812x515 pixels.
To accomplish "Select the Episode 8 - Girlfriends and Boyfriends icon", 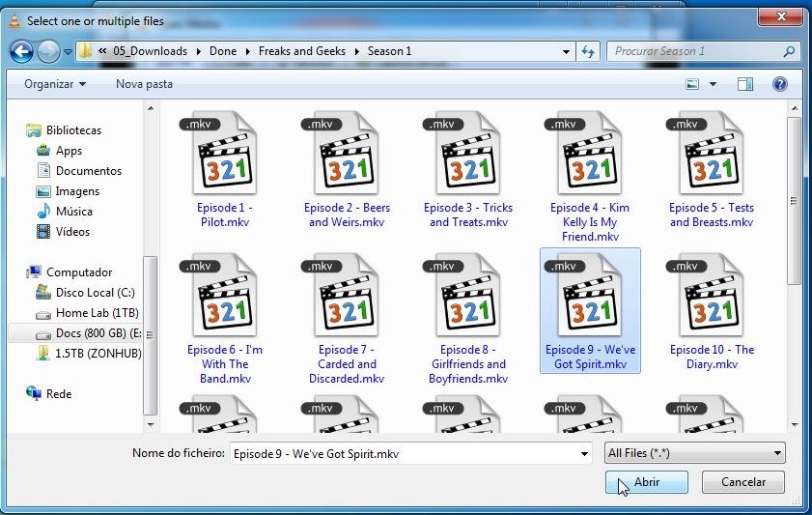I will 467,295.
